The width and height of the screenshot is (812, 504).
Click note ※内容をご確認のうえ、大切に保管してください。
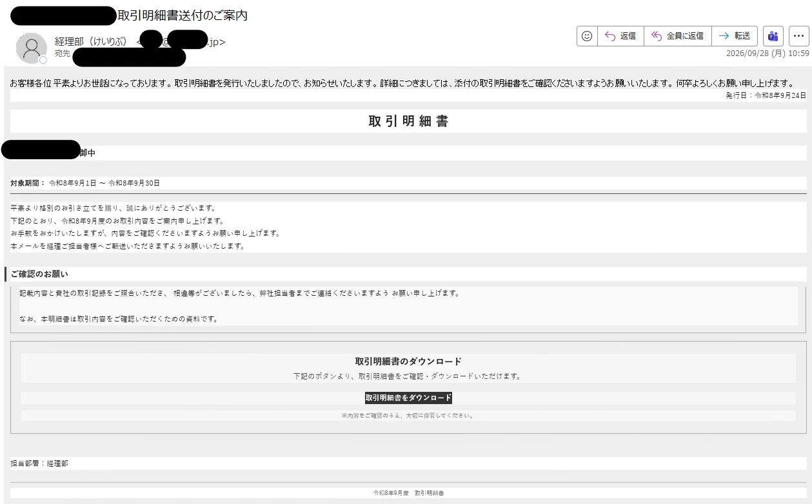408,416
